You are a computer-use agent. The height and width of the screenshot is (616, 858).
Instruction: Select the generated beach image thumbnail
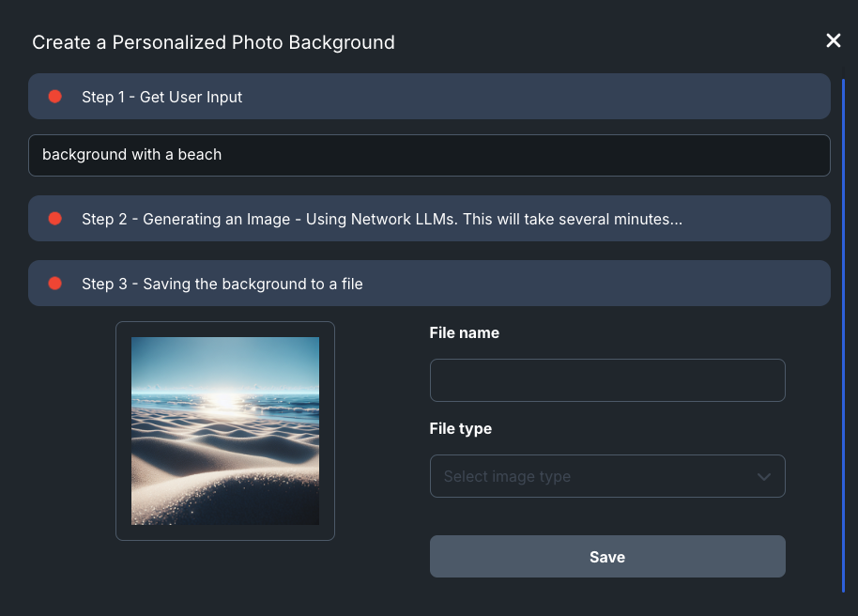pos(225,431)
